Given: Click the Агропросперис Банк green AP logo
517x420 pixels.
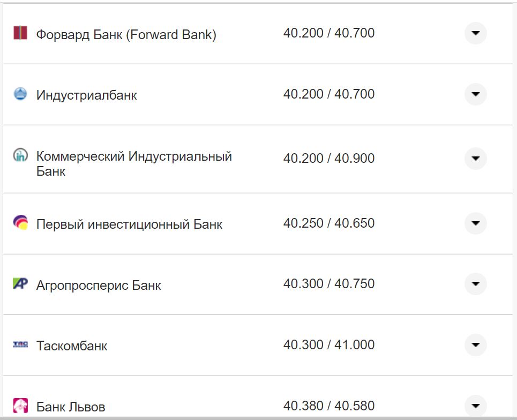Looking at the screenshot, I should (x=20, y=284).
